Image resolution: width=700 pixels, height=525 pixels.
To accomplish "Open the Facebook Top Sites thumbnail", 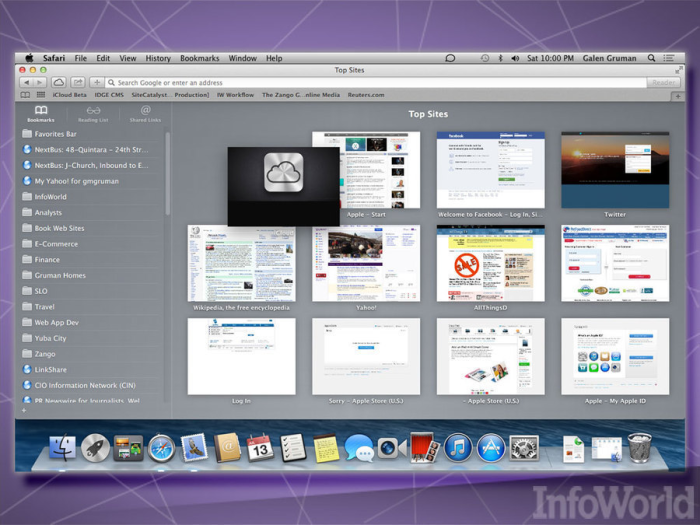I will 490,170.
